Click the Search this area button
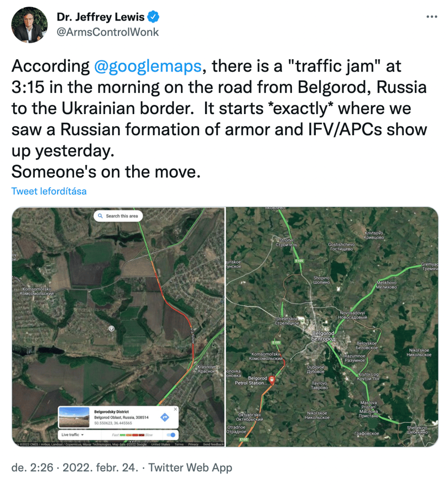The image size is (448, 485). (118, 216)
